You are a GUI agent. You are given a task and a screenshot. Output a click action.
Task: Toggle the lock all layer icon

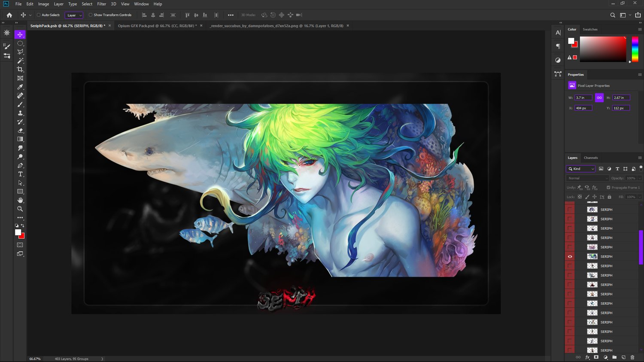point(609,197)
